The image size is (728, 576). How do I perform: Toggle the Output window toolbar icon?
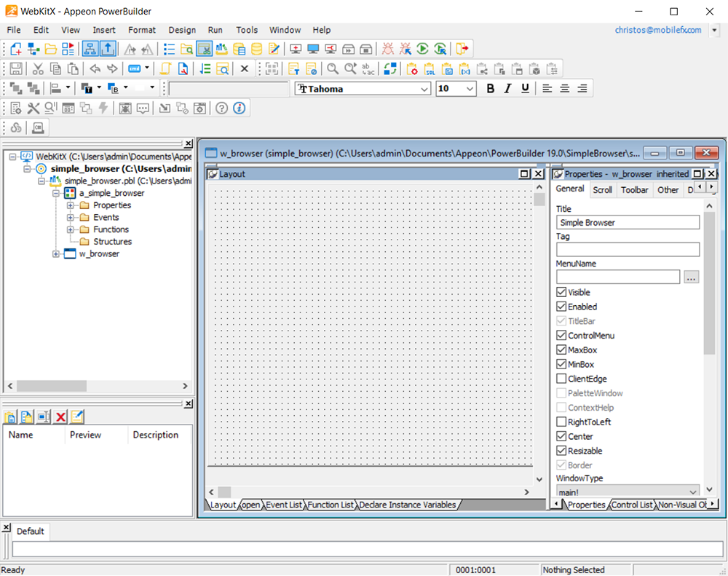tap(108, 49)
